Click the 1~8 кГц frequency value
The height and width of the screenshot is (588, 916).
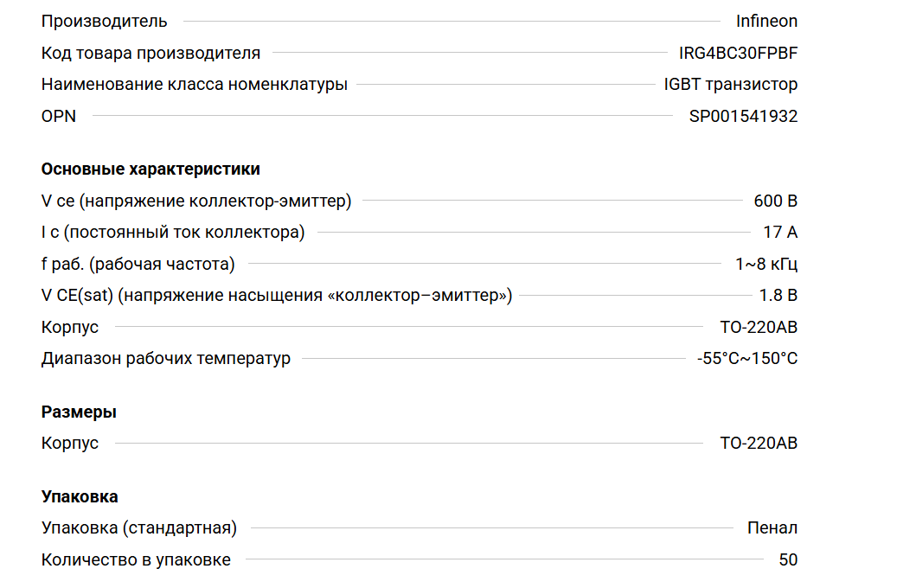coord(765,264)
